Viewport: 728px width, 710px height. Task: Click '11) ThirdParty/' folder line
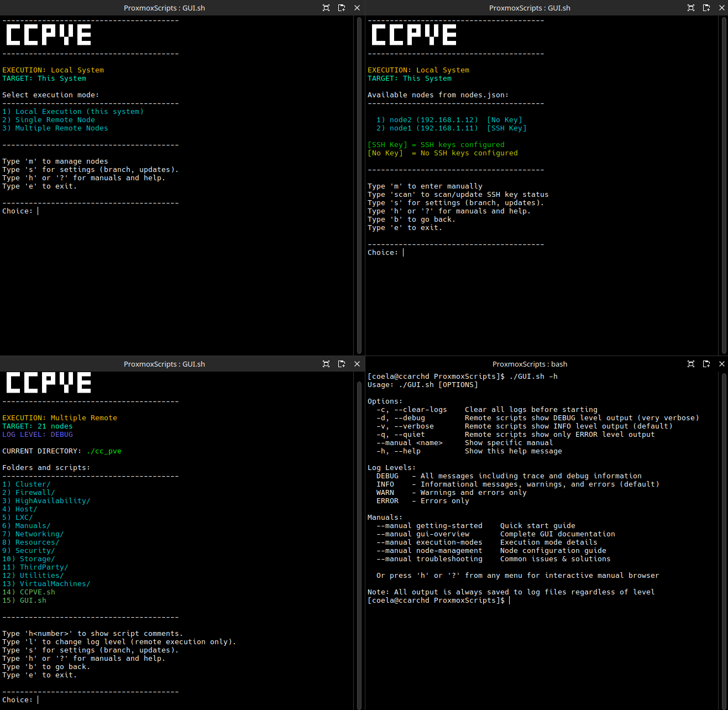pyautogui.click(x=35, y=567)
